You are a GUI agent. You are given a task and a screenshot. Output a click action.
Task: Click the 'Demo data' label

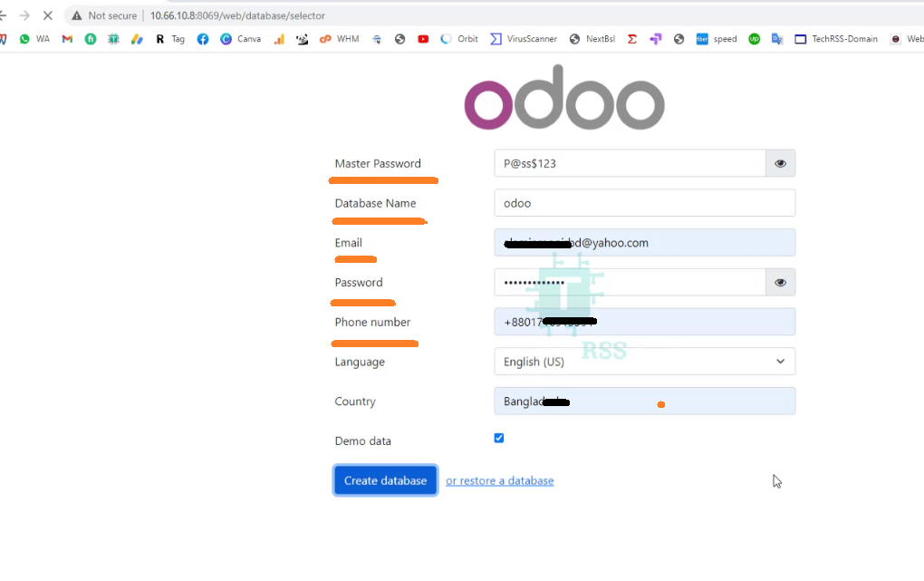[x=363, y=441]
